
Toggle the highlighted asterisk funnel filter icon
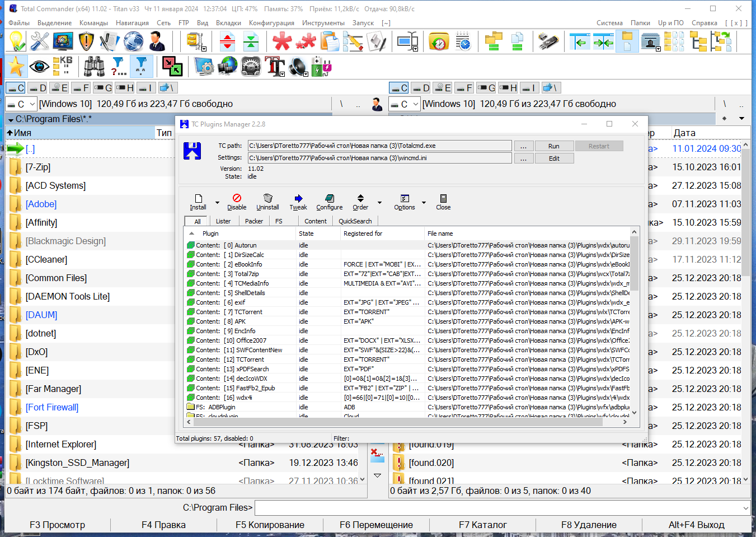pyautogui.click(x=141, y=67)
